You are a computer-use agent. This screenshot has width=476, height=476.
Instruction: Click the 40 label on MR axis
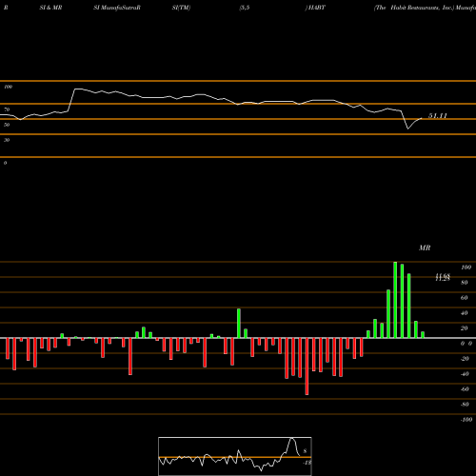[465, 313]
